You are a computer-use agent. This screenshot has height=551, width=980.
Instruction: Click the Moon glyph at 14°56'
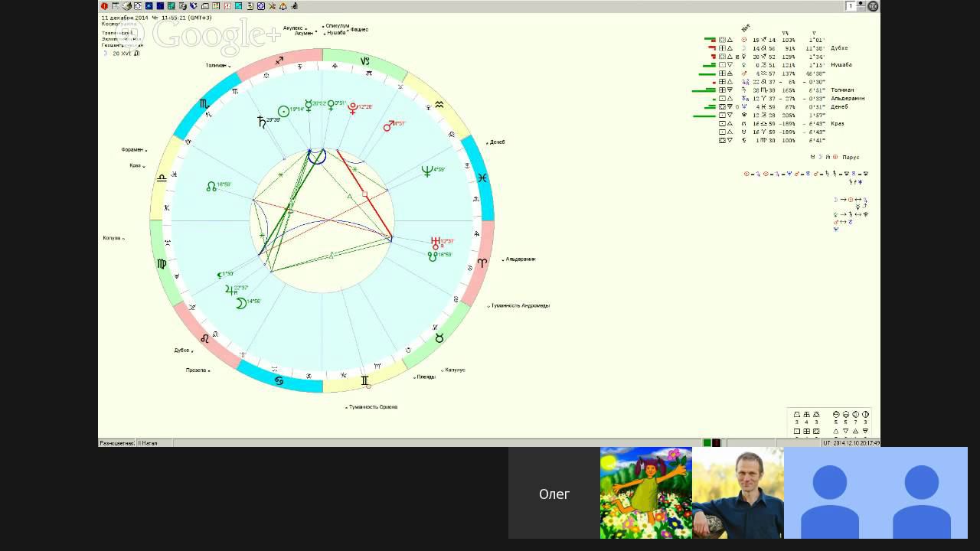click(240, 303)
